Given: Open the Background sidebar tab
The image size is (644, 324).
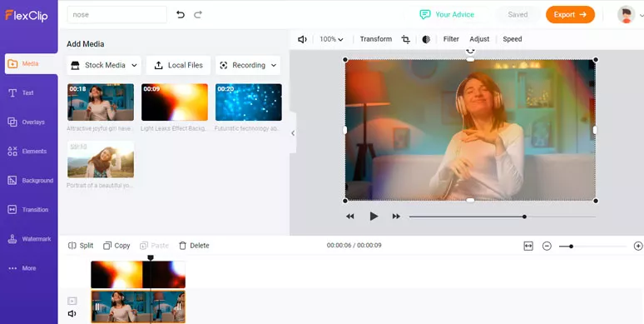Looking at the screenshot, I should click(31, 181).
